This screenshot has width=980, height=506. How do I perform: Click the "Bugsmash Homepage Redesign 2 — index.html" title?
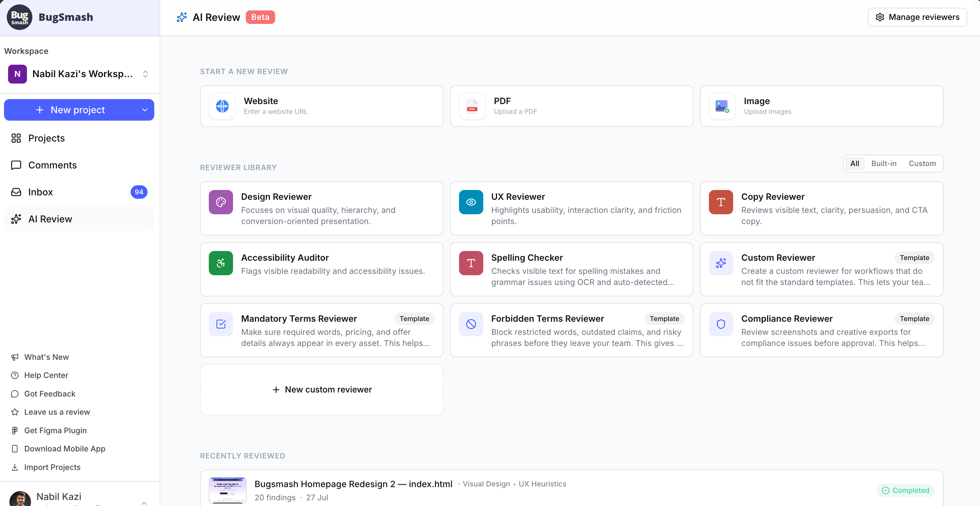click(353, 484)
